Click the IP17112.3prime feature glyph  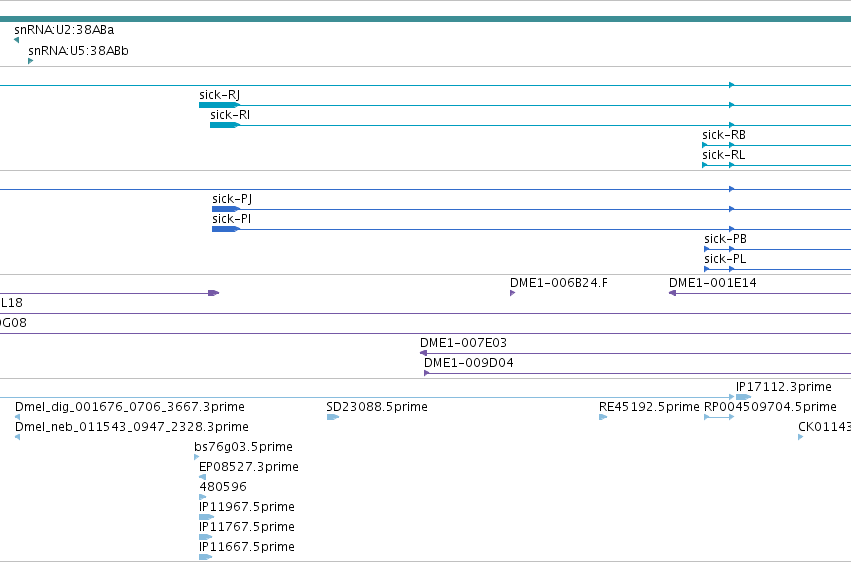click(x=744, y=397)
